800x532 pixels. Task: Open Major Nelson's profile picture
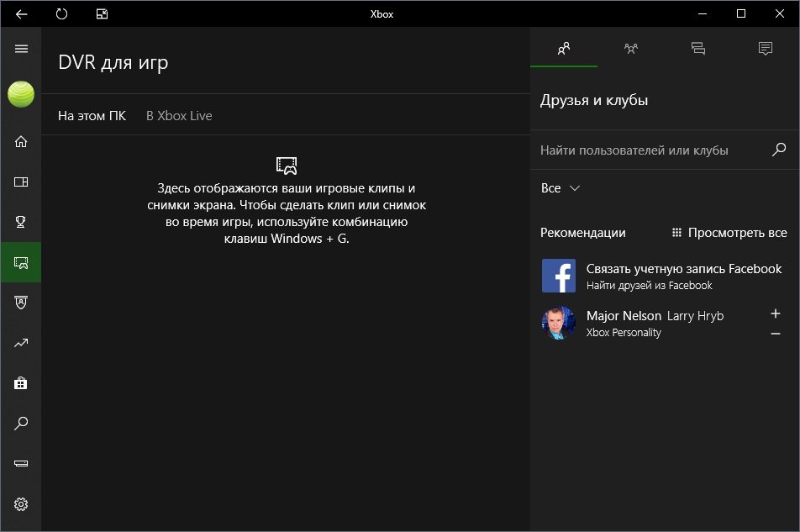(559, 323)
